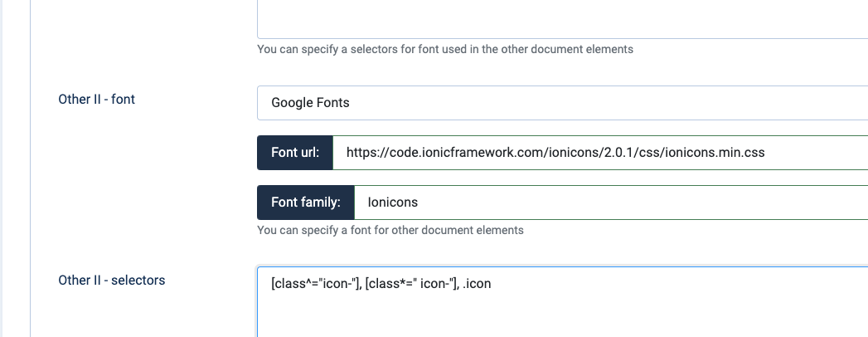Click the [class^="icon-"] selector text
Viewport: 868px width, 337px height.
(x=314, y=284)
